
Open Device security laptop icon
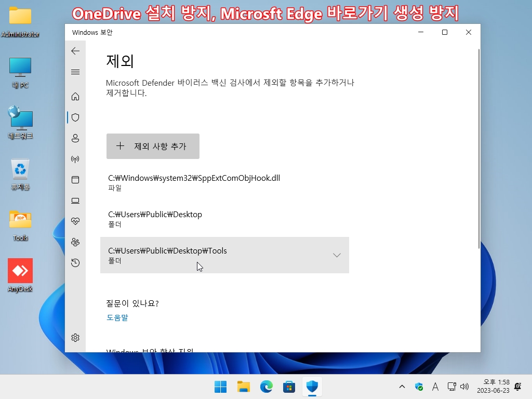[x=75, y=201]
